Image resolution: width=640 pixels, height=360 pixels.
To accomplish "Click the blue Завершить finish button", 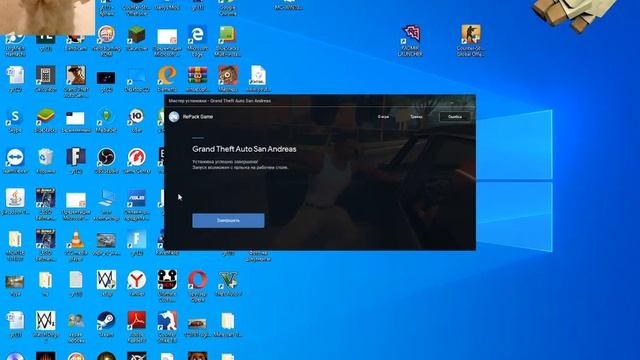I will pos(228,220).
